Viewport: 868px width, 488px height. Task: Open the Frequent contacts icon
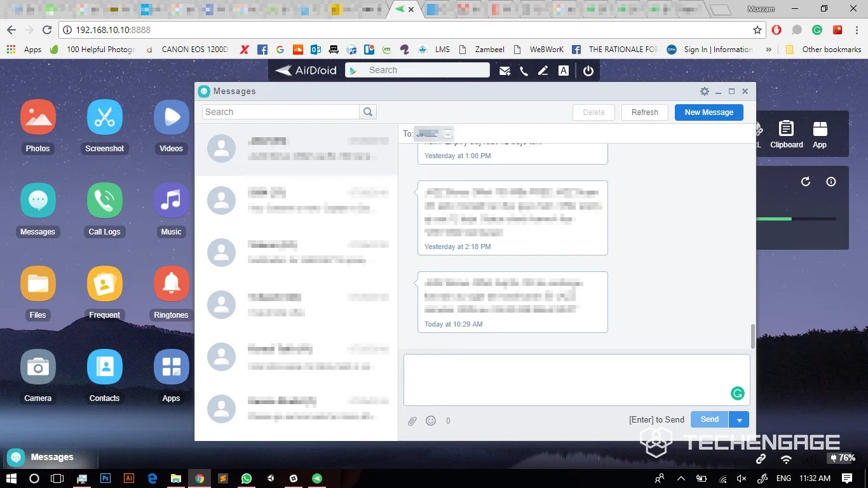[x=105, y=283]
